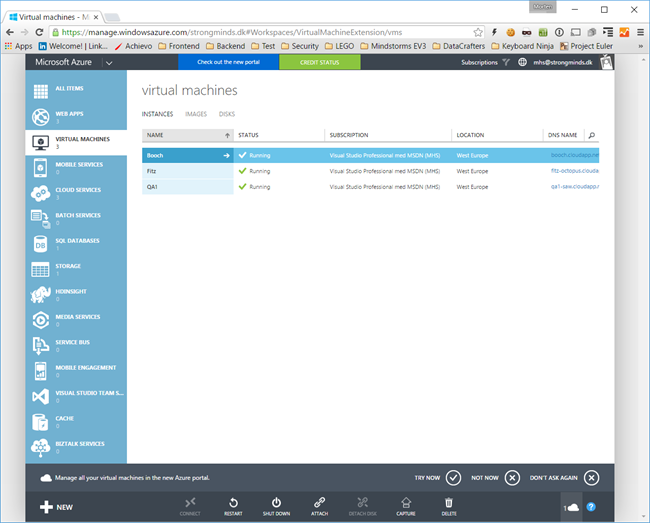Open Cache in the sidebar
The width and height of the screenshot is (650, 523).
click(76, 422)
